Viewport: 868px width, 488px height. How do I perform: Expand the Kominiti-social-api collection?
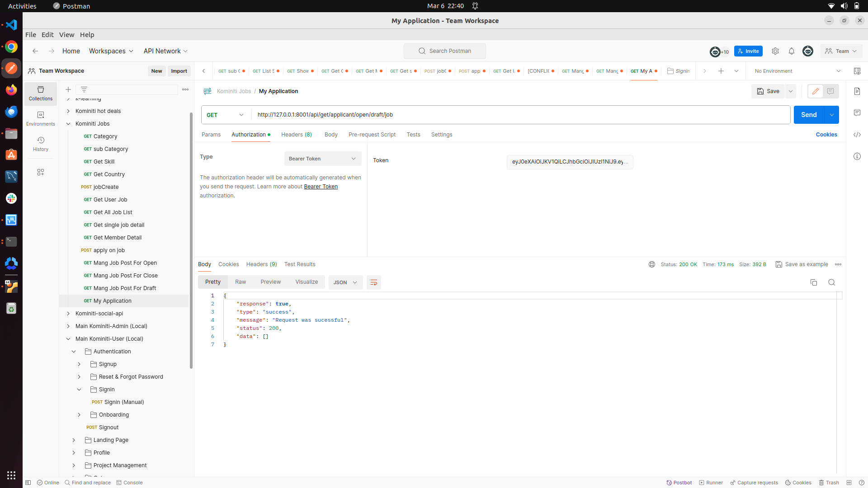point(68,314)
